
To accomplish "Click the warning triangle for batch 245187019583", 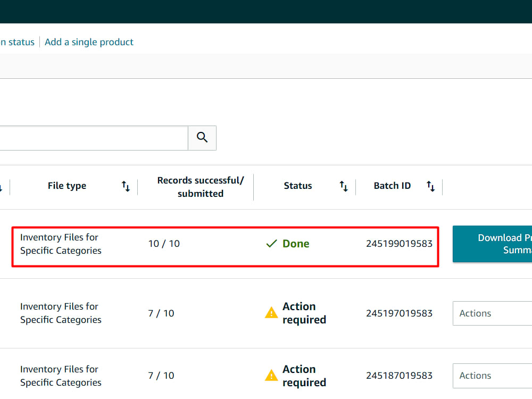I will click(271, 375).
